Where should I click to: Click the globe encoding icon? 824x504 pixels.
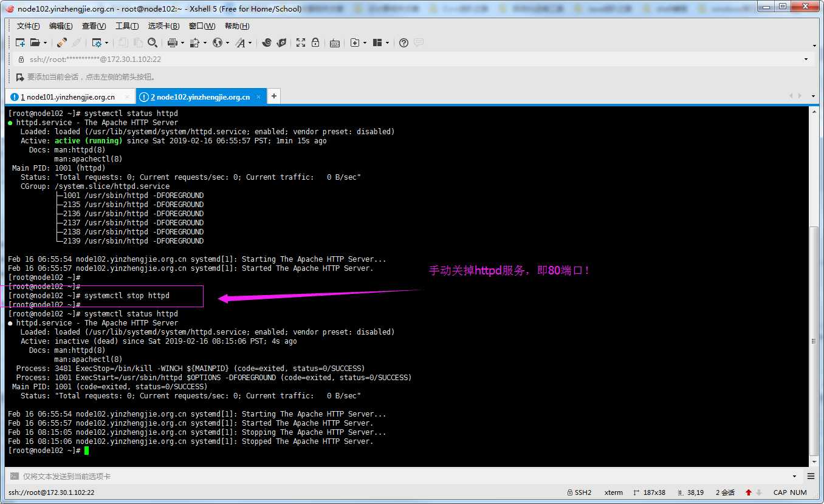tap(218, 43)
